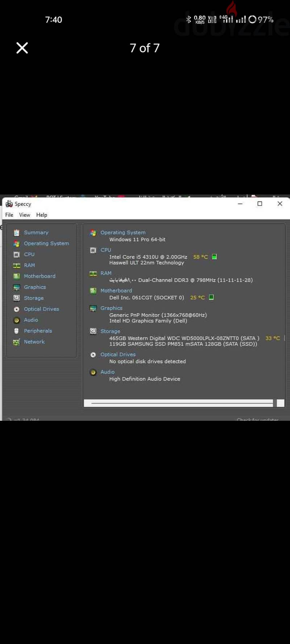Open the File menu in Speccy
The height and width of the screenshot is (644, 290).
click(x=9, y=215)
